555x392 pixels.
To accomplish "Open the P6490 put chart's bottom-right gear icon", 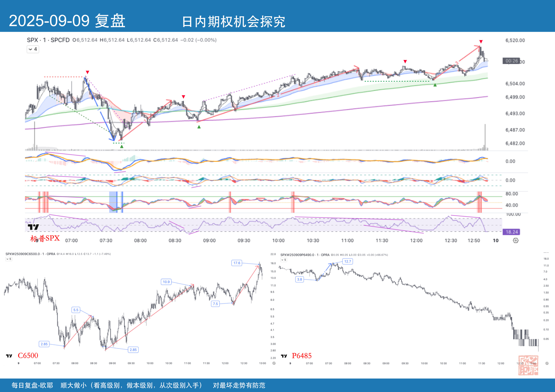I will click(547, 363).
